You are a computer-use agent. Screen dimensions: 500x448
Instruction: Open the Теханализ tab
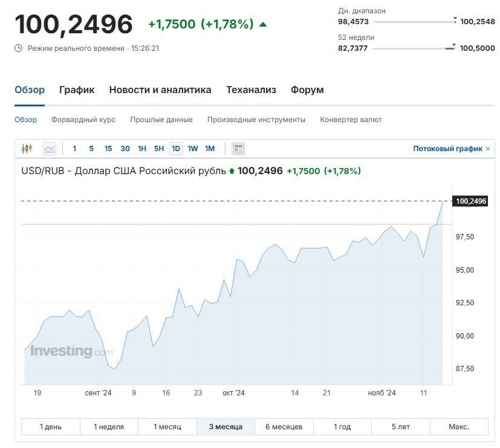tap(251, 90)
